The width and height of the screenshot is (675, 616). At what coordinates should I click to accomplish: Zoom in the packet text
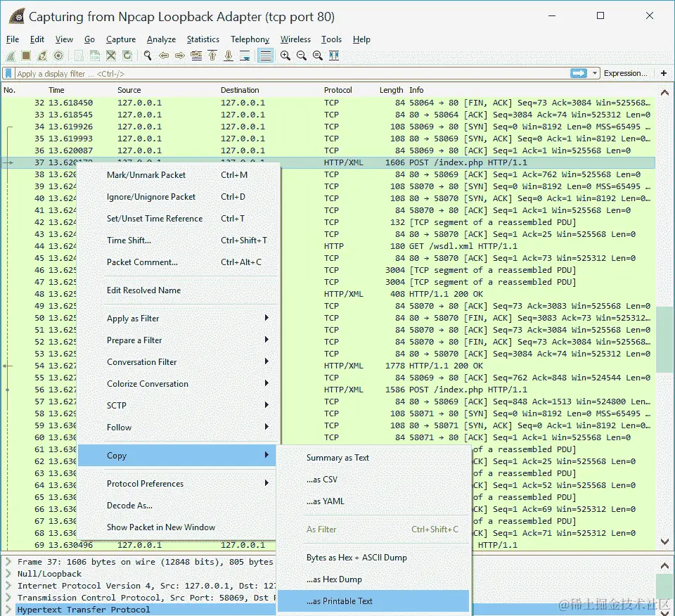click(285, 56)
